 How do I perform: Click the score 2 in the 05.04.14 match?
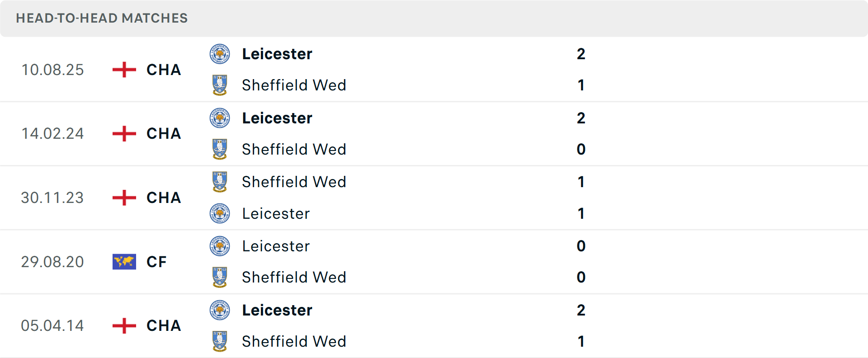581,310
